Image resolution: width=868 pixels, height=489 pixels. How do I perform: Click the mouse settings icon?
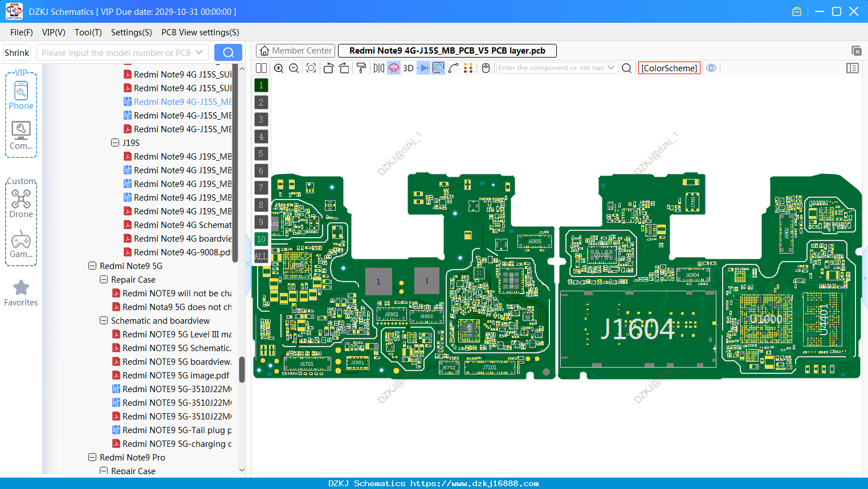tap(486, 68)
